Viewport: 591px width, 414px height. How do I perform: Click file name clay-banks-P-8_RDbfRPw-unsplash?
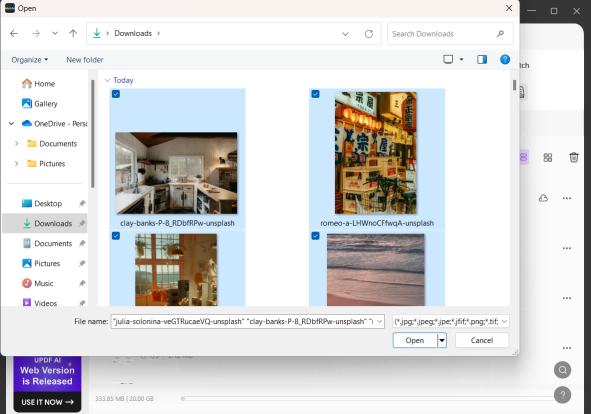177,223
